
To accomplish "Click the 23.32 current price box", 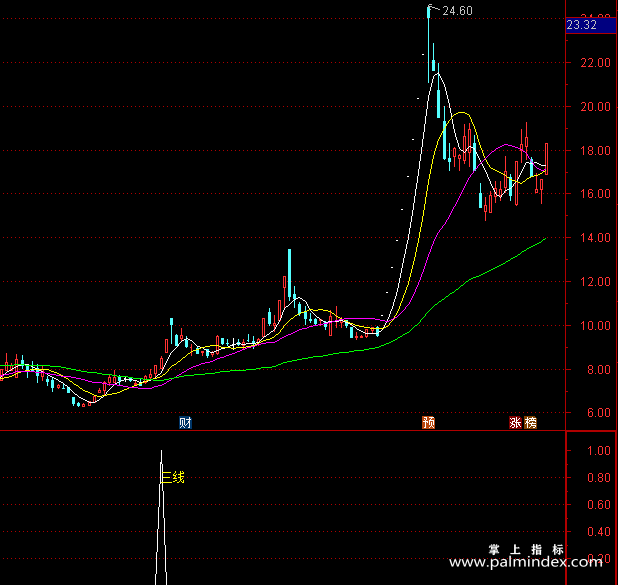I will (591, 25).
